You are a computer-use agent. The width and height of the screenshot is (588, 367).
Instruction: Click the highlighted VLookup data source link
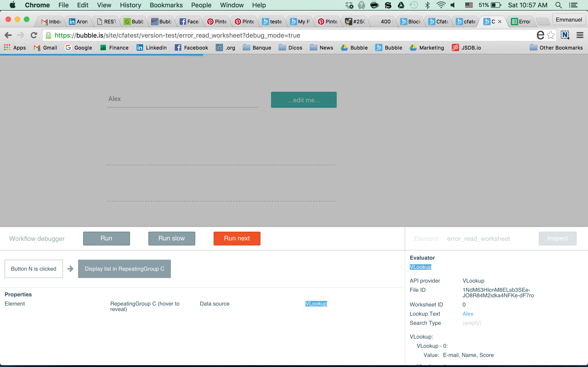pos(316,304)
